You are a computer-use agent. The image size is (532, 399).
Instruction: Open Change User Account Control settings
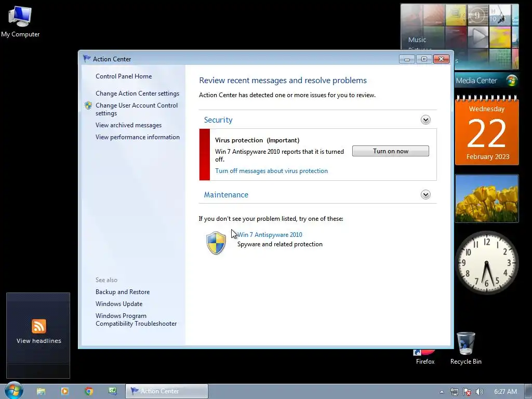coord(137,109)
